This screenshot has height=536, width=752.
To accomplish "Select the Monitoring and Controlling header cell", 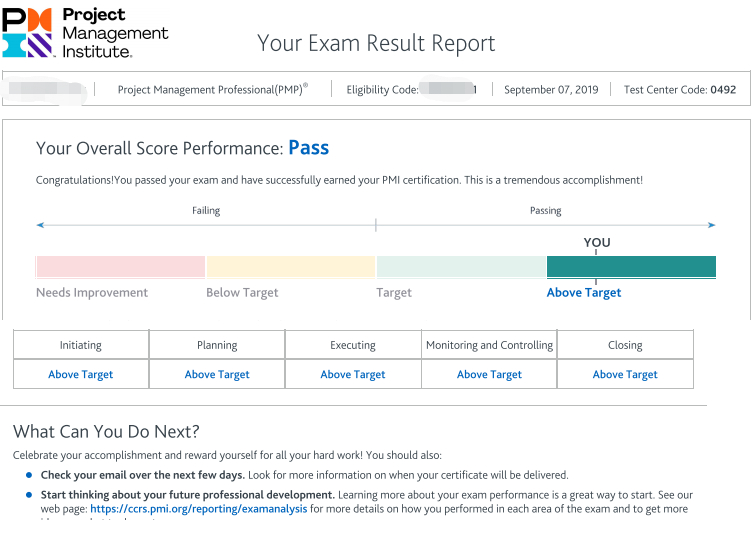I will [489, 345].
